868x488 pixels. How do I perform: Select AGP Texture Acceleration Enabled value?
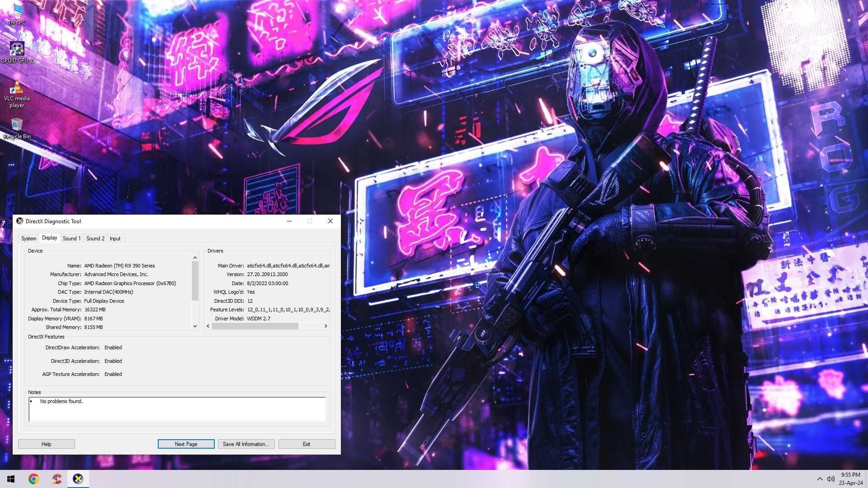click(113, 374)
